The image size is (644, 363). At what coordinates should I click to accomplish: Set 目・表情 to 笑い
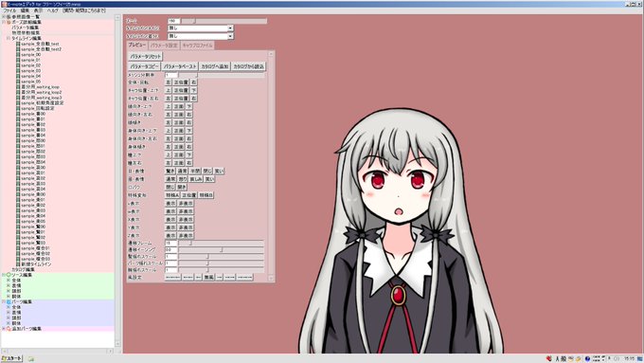tap(219, 171)
